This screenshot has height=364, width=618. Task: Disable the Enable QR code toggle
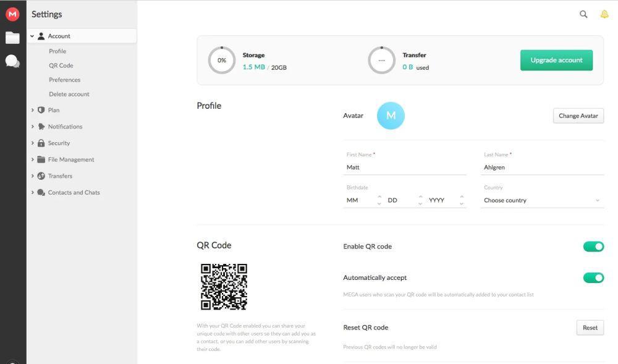point(593,247)
